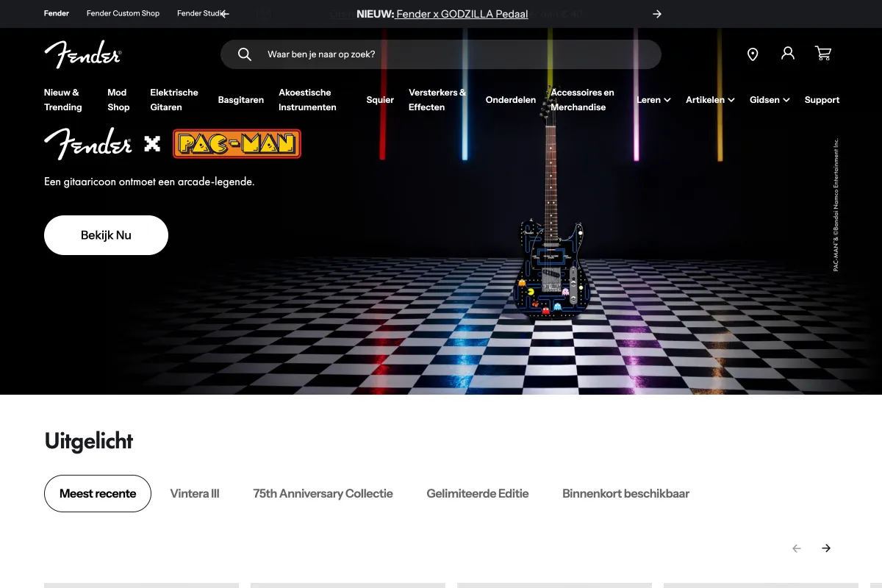
Task: Open the Squier menu
Action: [x=380, y=100]
